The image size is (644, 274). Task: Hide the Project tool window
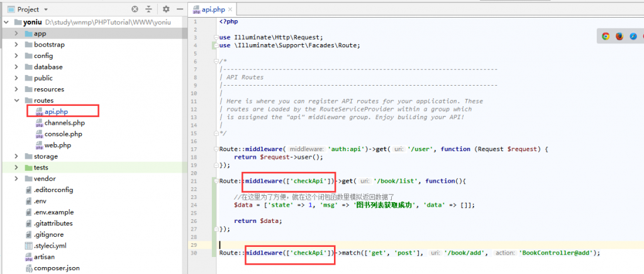click(x=179, y=9)
